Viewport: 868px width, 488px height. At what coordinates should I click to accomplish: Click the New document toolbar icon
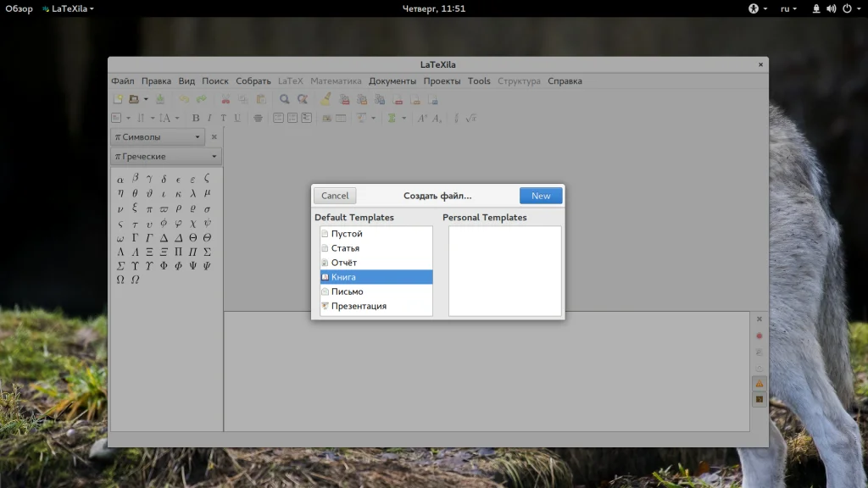point(118,99)
